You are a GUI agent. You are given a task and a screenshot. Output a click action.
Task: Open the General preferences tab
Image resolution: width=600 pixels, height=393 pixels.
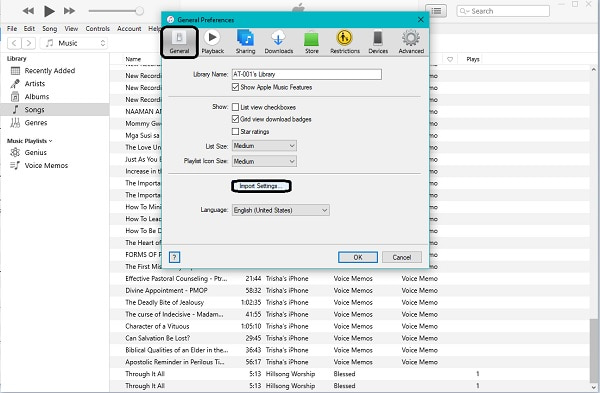pos(179,42)
